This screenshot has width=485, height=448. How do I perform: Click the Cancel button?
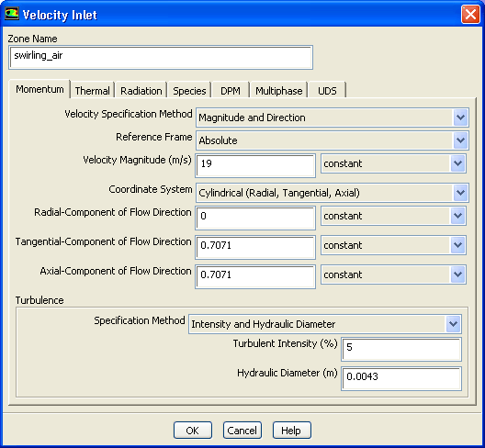[242, 430]
